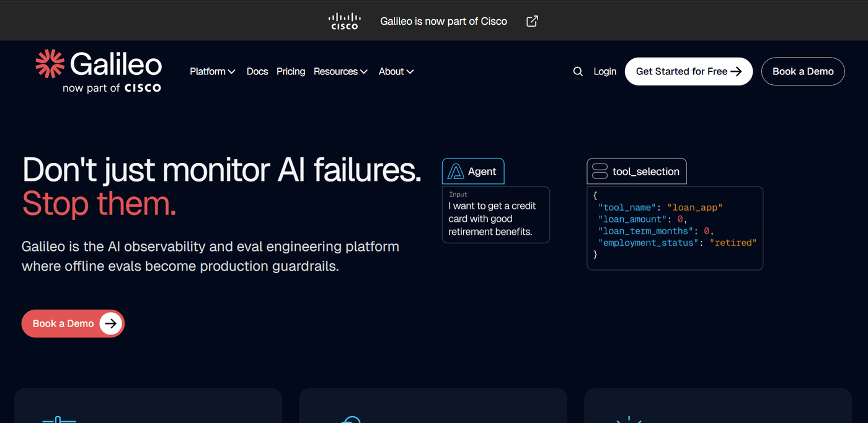Click the circular arrow on red Book a Demo
The height and width of the screenshot is (423, 868).
pyautogui.click(x=110, y=323)
